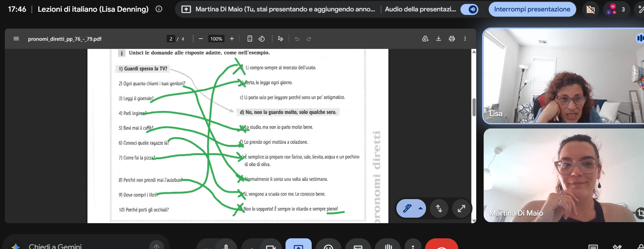Click the Chiedi a Gemini input field
644x249 pixels.
click(x=86, y=246)
